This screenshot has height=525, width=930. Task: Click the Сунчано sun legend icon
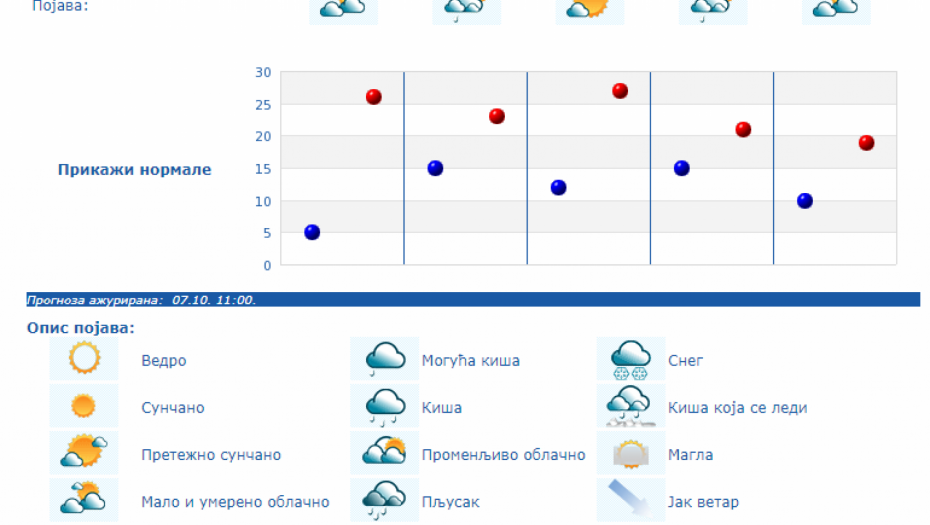pyautogui.click(x=84, y=406)
